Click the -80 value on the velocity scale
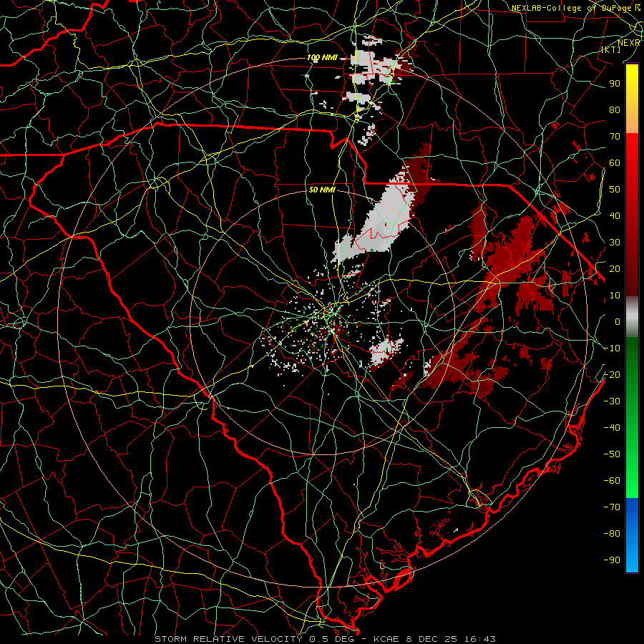Image resolution: width=644 pixels, height=644 pixels. pyautogui.click(x=612, y=534)
